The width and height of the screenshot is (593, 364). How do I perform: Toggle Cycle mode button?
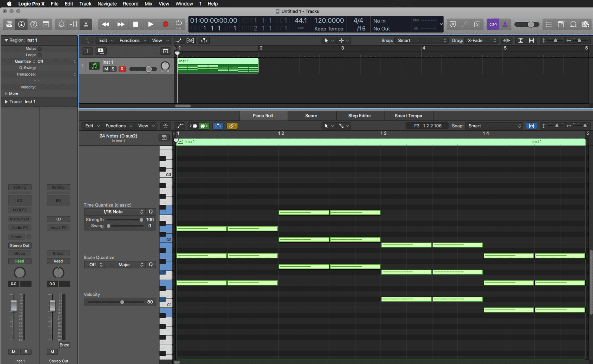(179, 24)
